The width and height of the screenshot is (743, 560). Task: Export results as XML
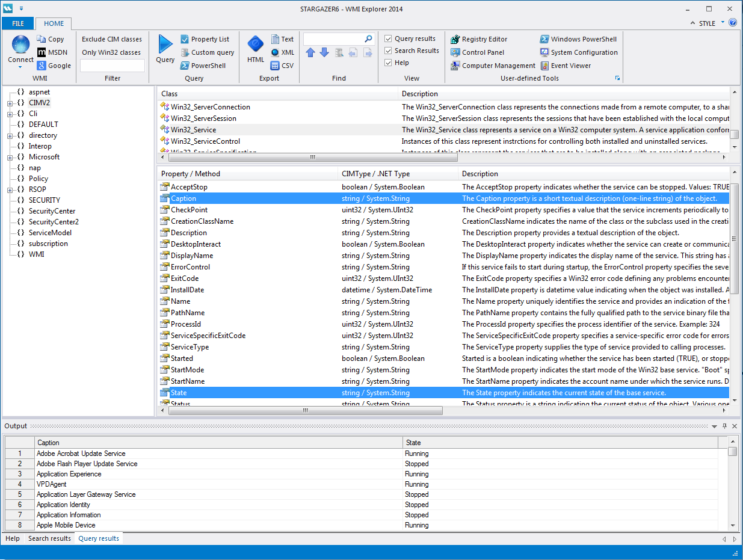282,52
